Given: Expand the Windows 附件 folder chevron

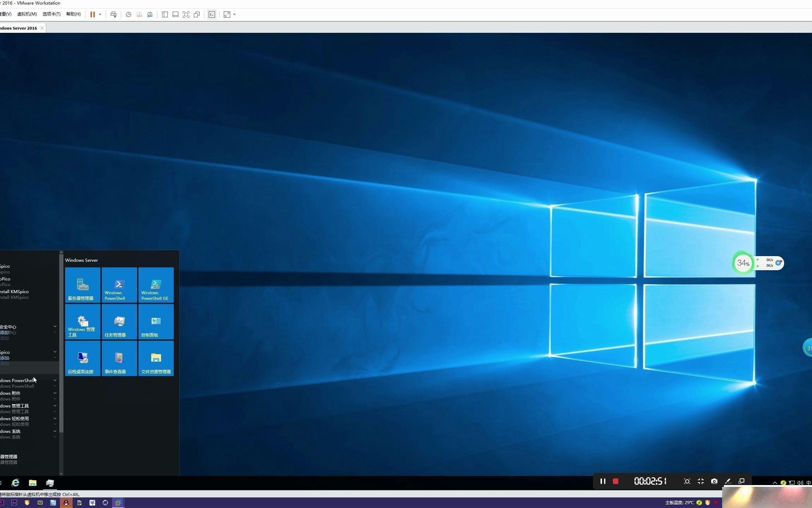Looking at the screenshot, I should pyautogui.click(x=55, y=393).
